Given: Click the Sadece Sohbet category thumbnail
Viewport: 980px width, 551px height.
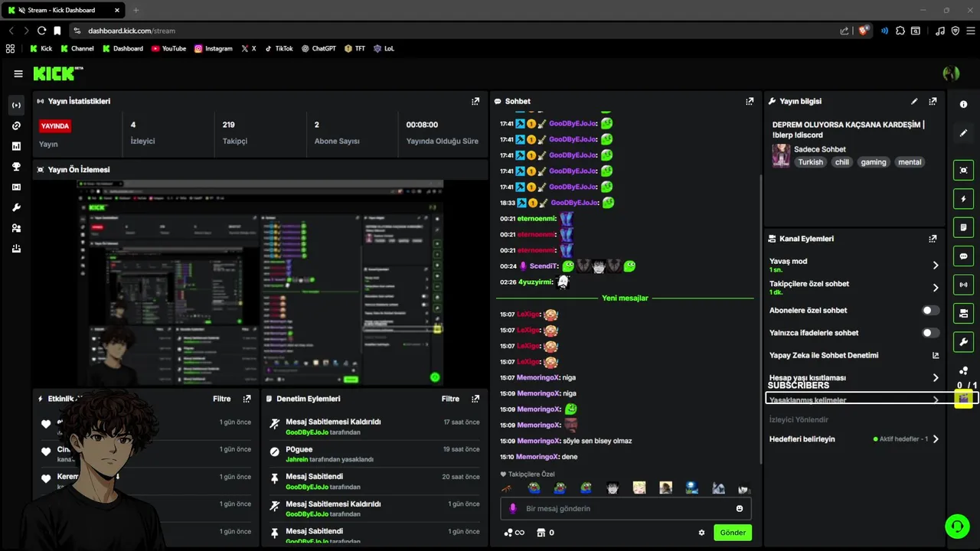Looking at the screenshot, I should [781, 155].
